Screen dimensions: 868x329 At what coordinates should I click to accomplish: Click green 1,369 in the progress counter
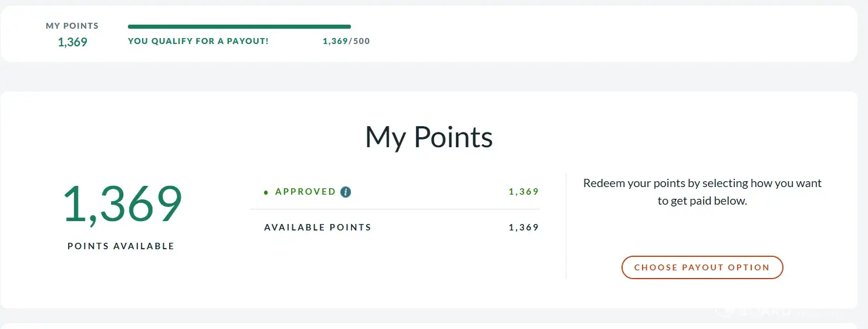335,42
